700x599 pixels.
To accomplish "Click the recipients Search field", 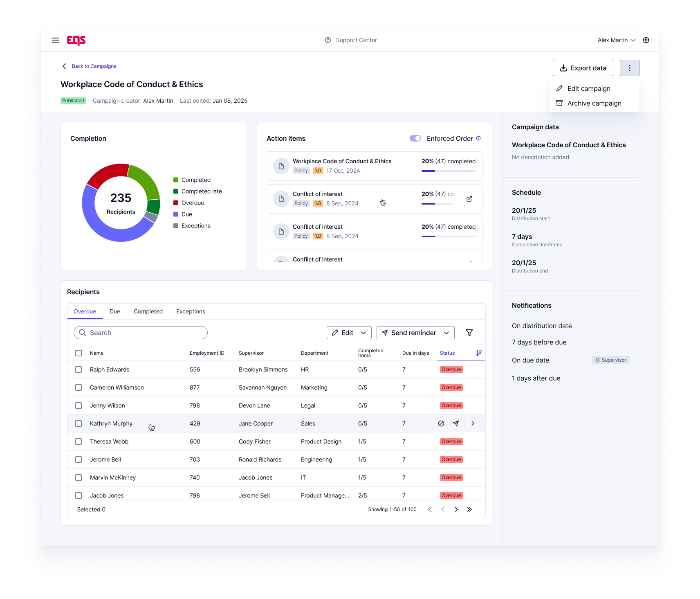I will pos(141,333).
